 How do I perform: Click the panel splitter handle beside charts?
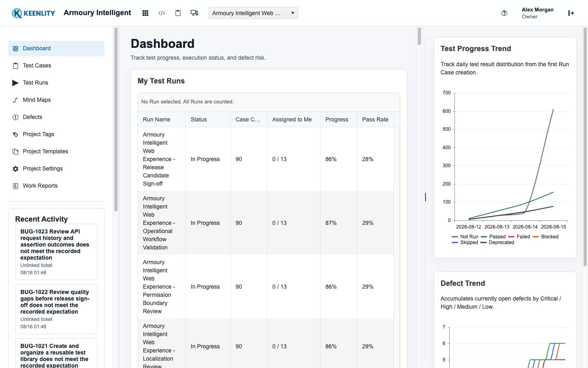(x=425, y=197)
